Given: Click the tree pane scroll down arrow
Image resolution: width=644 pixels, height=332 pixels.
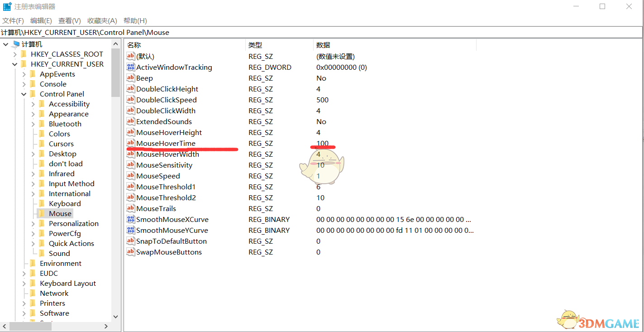Looking at the screenshot, I should (115, 317).
